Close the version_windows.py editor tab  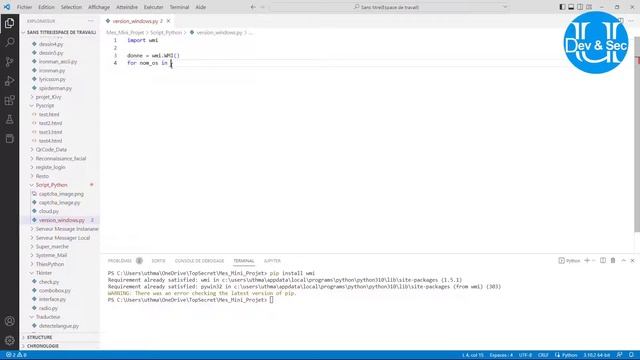pyautogui.click(x=168, y=21)
